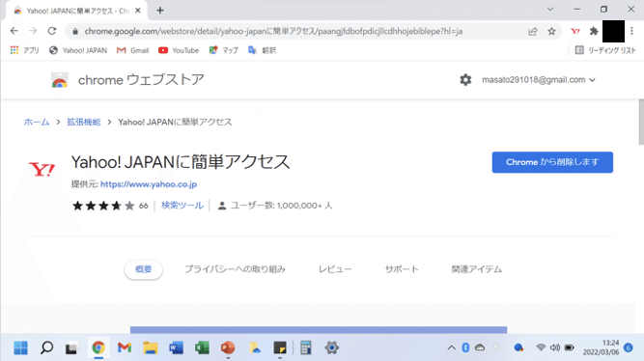Bookmark this page with the star icon
The width and height of the screenshot is (644, 361).
(551, 31)
